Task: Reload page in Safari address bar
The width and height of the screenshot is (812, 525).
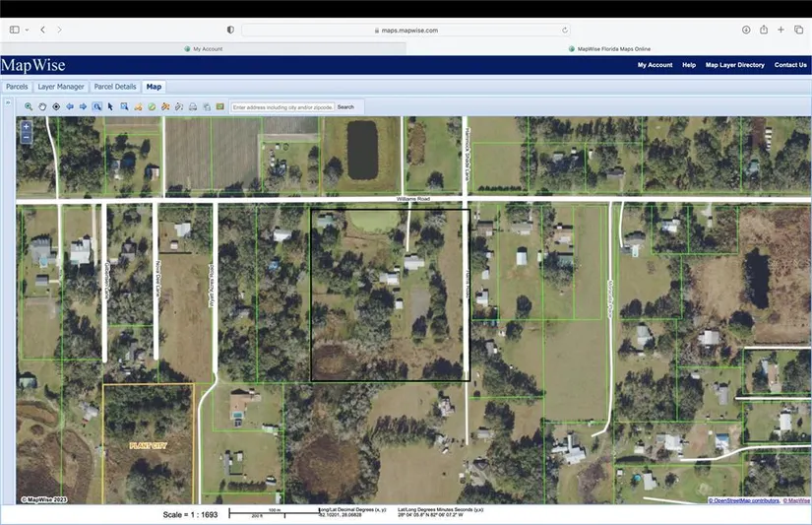Action: tap(564, 31)
